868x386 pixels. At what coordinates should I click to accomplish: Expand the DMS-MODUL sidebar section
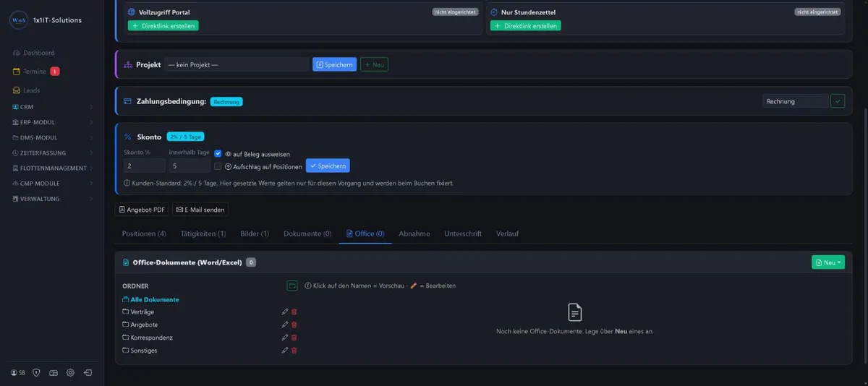click(x=52, y=137)
